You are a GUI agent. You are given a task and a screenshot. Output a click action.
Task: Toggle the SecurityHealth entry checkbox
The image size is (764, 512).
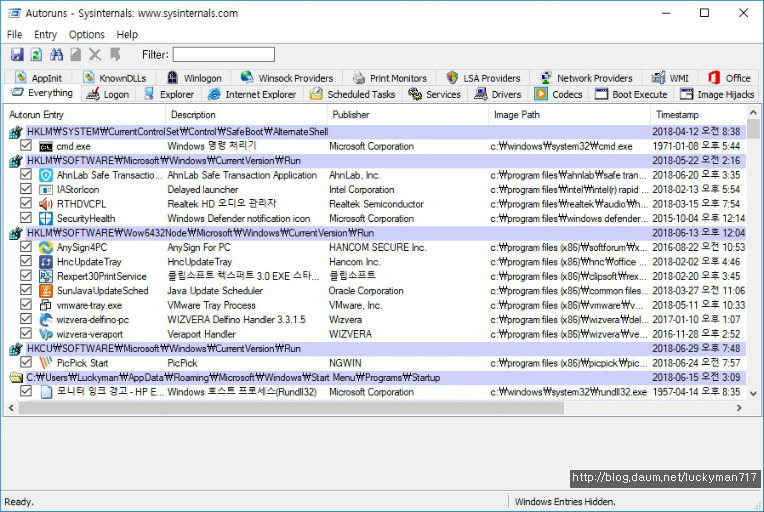pos(26,218)
